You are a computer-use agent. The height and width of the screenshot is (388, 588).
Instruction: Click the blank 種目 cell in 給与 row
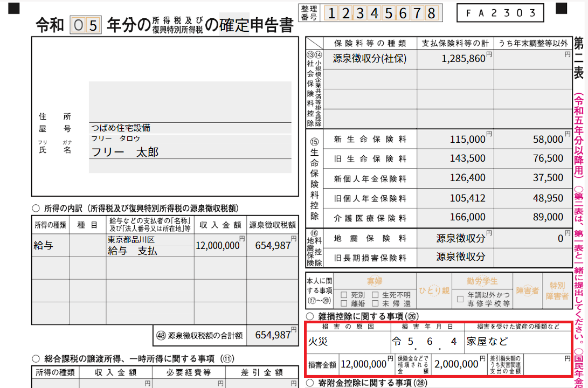point(88,246)
